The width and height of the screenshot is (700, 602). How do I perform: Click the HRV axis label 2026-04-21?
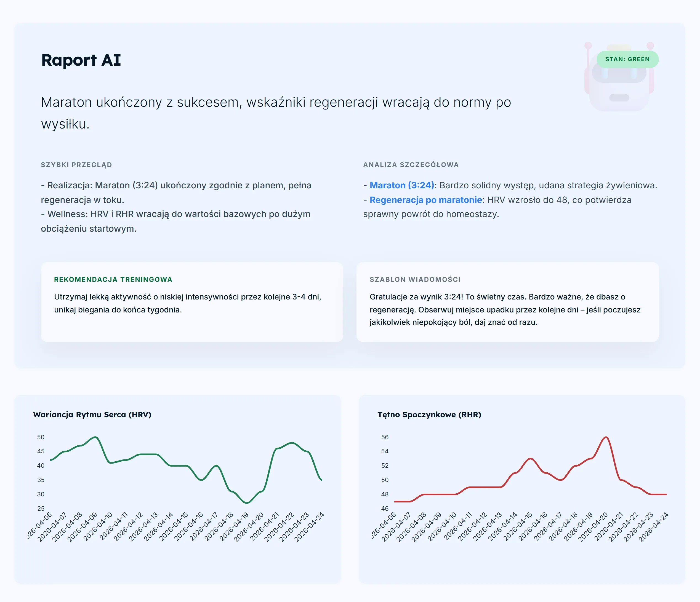(265, 526)
